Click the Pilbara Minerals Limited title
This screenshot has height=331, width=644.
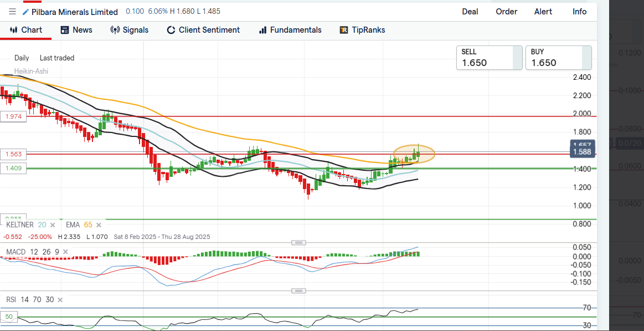[75, 12]
